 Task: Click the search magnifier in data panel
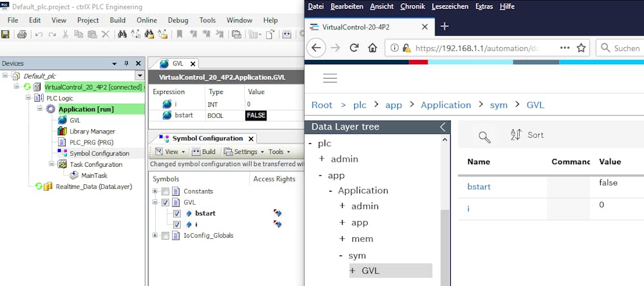click(484, 136)
